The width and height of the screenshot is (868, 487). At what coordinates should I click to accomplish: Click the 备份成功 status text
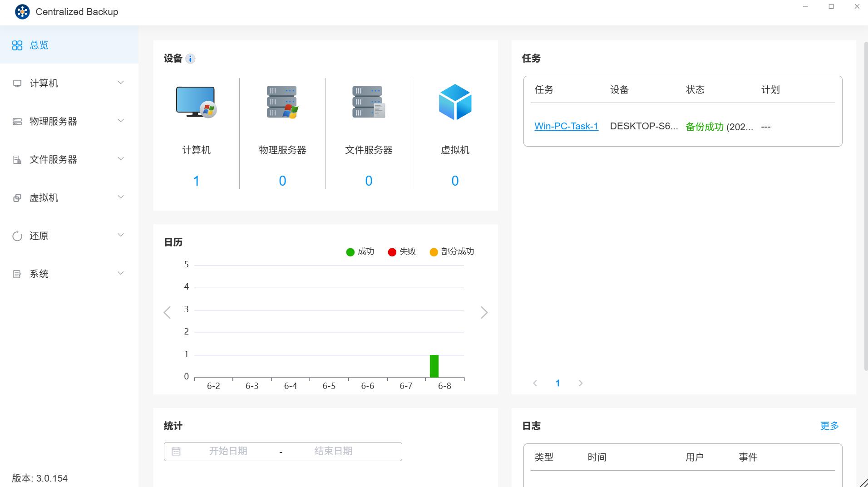pos(705,127)
